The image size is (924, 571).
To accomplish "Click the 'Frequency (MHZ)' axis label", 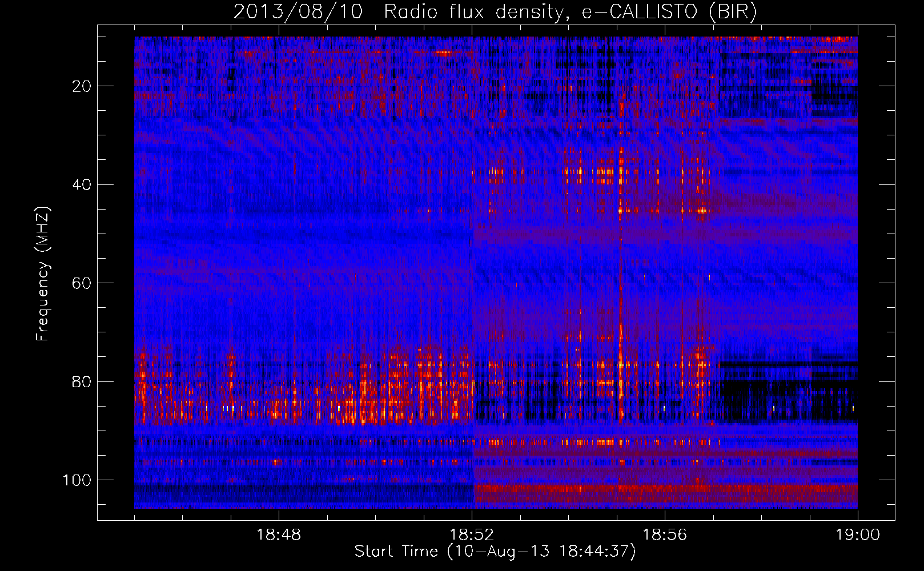I will point(43,274).
